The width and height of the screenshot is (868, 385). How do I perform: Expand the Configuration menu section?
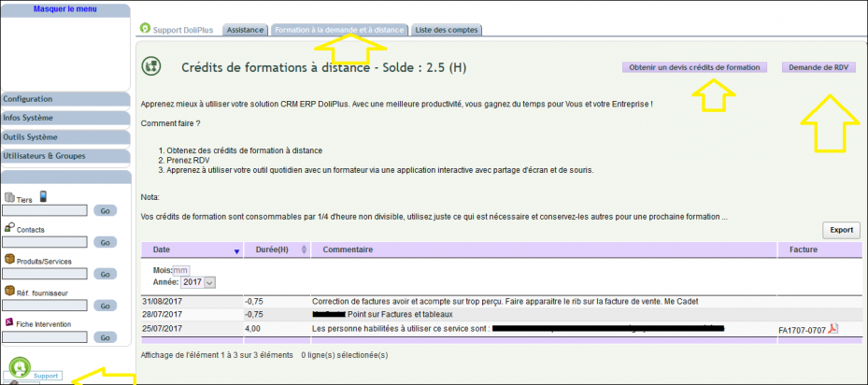pos(65,99)
